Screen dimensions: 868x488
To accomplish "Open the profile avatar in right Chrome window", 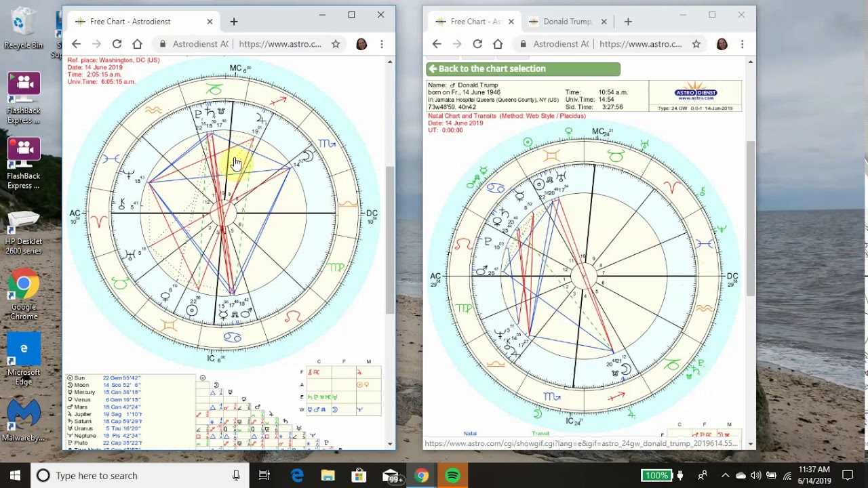I will [722, 44].
